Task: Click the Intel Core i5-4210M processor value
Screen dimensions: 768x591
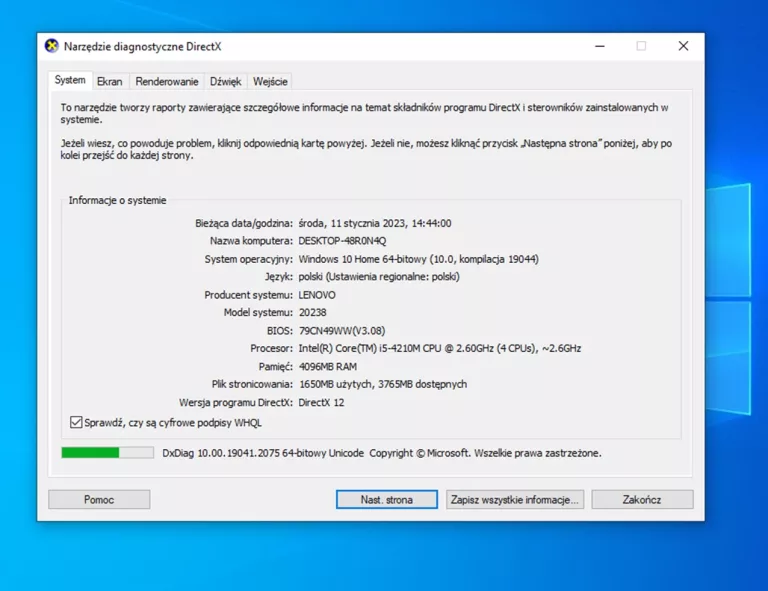Action: [x=439, y=349]
